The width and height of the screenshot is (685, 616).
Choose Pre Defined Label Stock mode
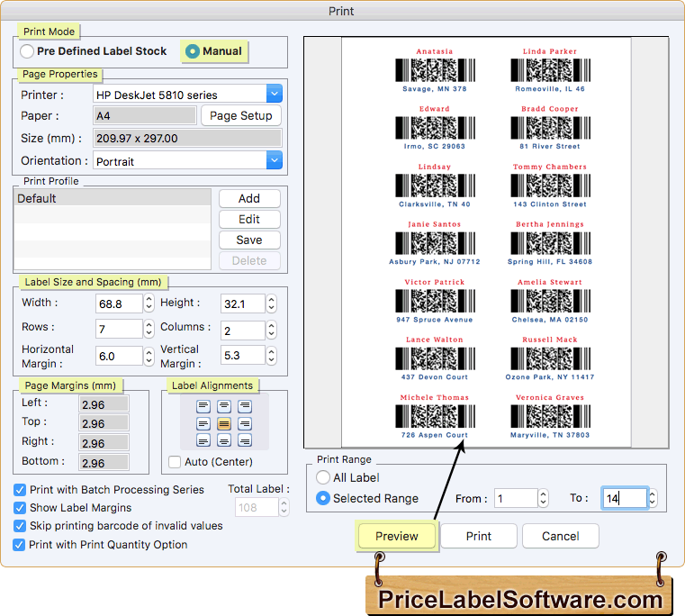tap(27, 51)
